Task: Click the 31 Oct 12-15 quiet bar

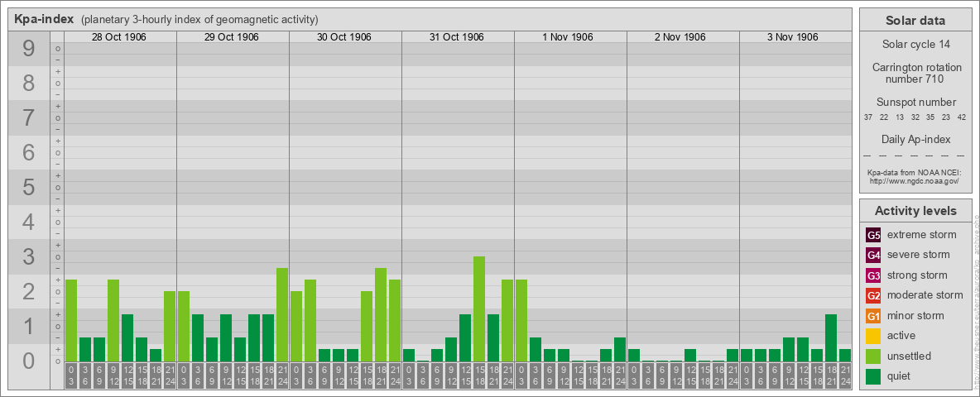Action: pos(465,337)
